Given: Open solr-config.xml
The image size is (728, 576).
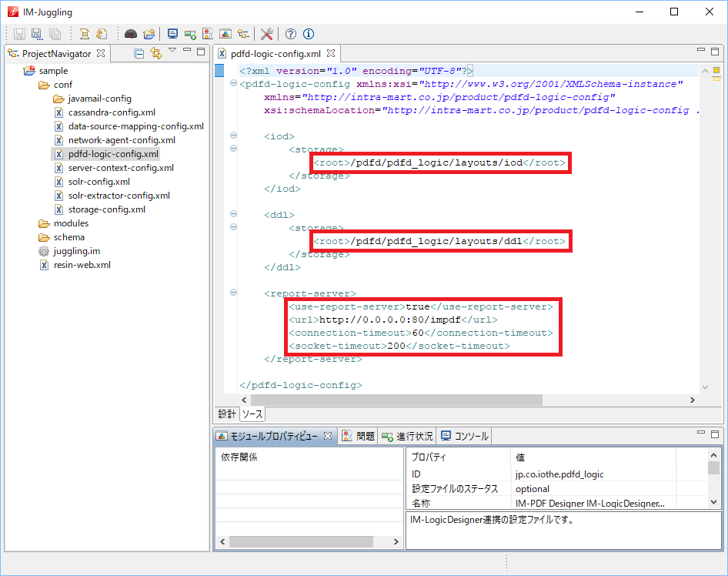Looking at the screenshot, I should click(99, 182).
